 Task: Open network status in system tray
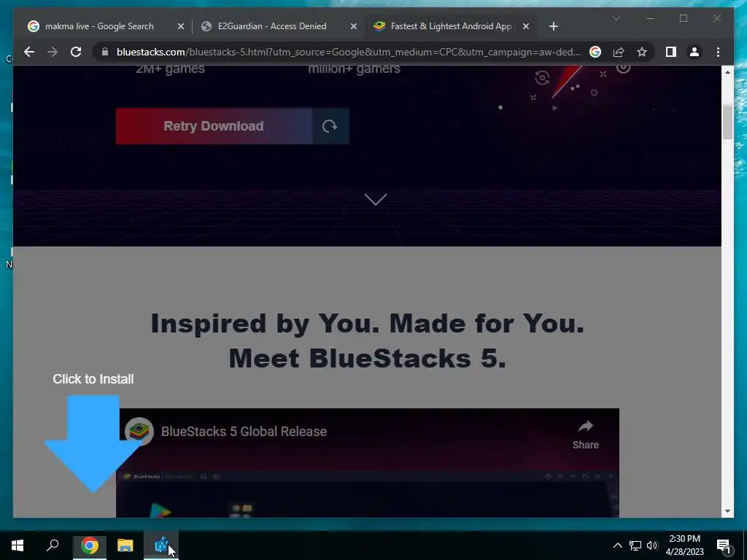tap(635, 545)
